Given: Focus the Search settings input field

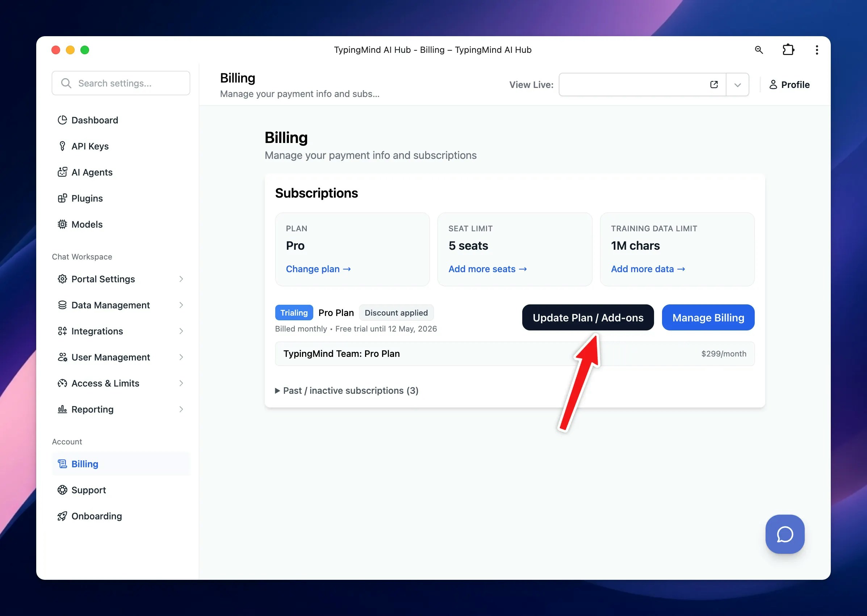Looking at the screenshot, I should [x=121, y=84].
